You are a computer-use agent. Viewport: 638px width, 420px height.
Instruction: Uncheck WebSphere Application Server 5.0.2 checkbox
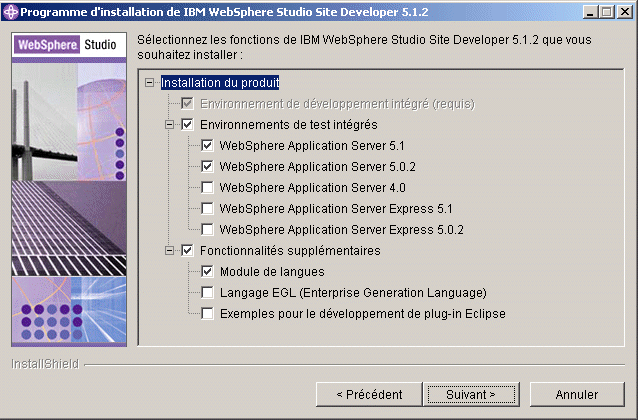pyautogui.click(x=207, y=166)
